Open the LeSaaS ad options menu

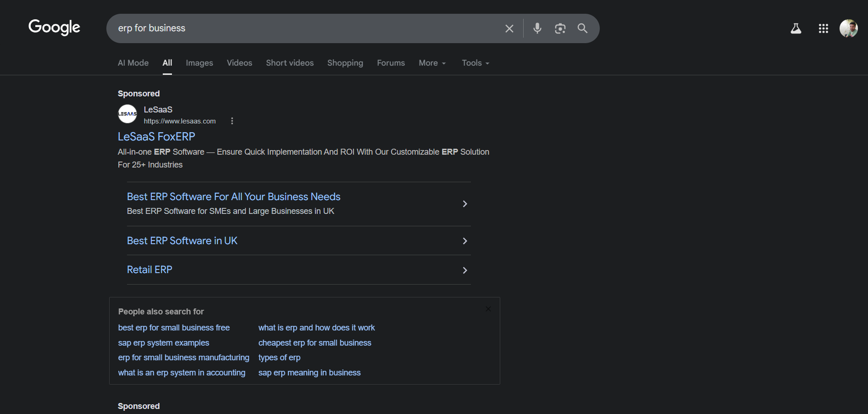[x=232, y=121]
